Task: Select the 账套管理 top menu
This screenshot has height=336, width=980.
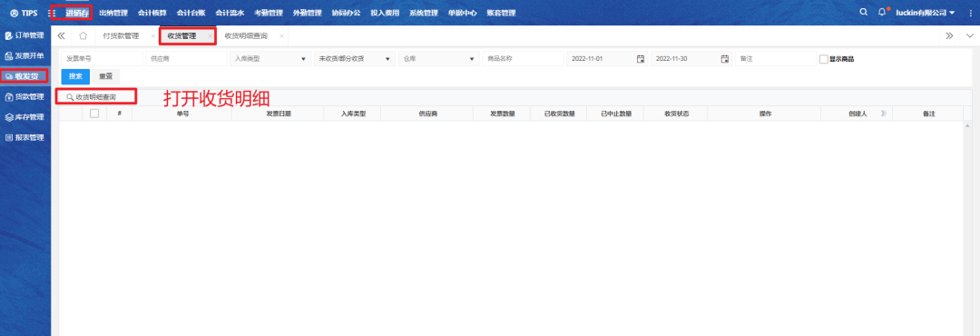Action: [501, 13]
